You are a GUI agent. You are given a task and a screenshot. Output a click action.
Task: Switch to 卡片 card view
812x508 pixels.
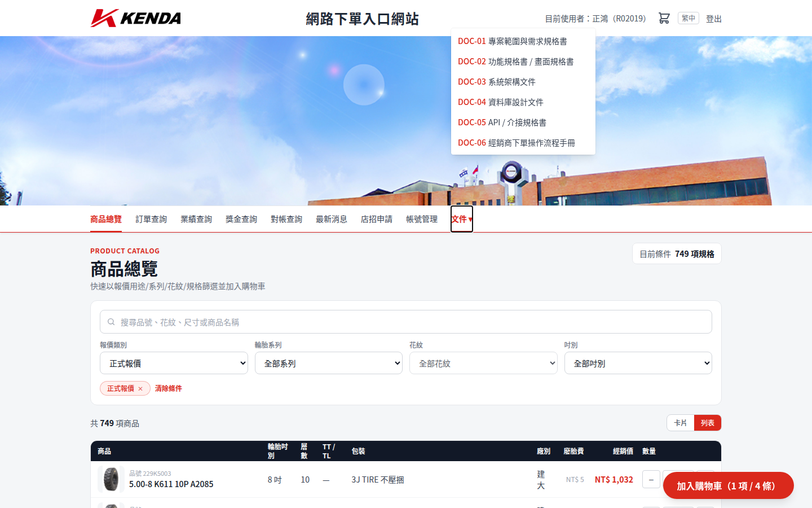coord(681,423)
